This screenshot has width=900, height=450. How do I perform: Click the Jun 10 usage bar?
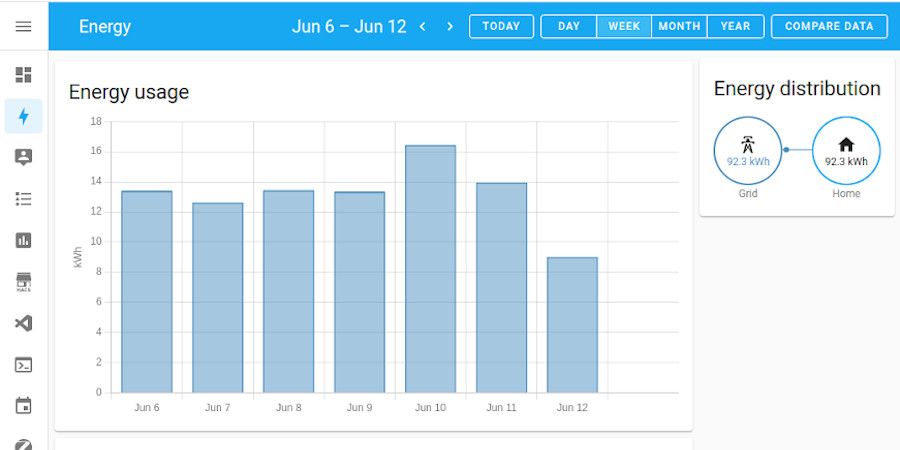point(430,270)
